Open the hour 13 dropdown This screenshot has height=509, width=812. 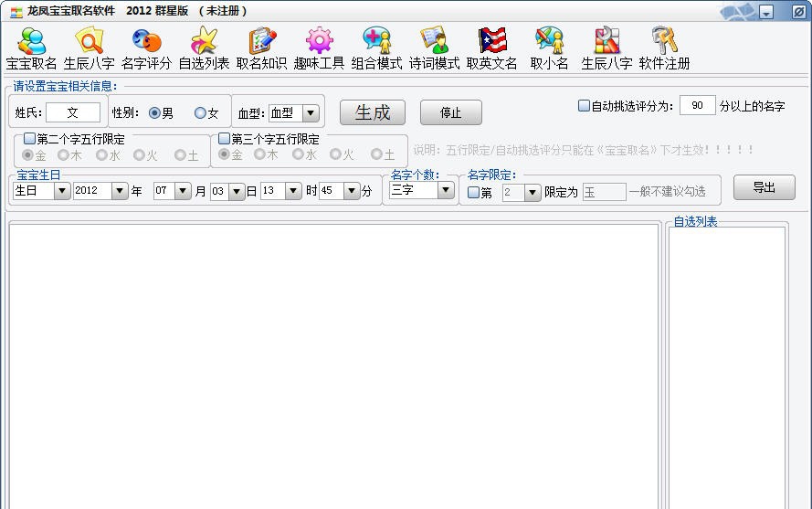(293, 191)
